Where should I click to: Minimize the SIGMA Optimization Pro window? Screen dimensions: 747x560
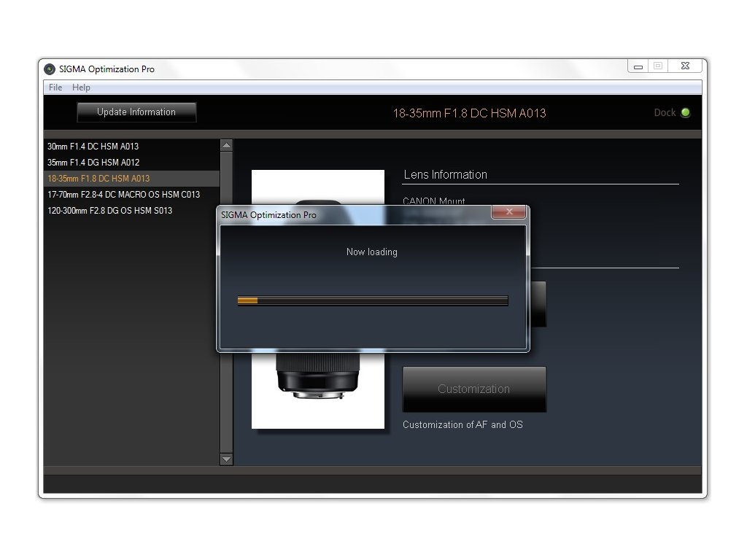[x=638, y=66]
